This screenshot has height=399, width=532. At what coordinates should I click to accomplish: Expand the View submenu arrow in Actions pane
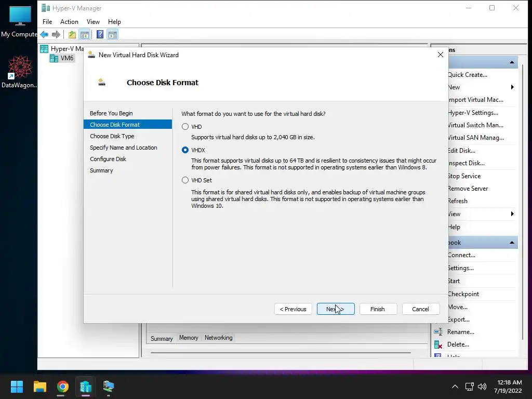pyautogui.click(x=512, y=214)
